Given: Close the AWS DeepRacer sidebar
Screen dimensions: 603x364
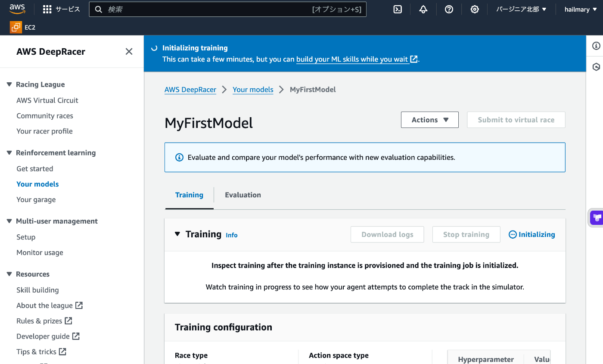Looking at the screenshot, I should click(129, 52).
